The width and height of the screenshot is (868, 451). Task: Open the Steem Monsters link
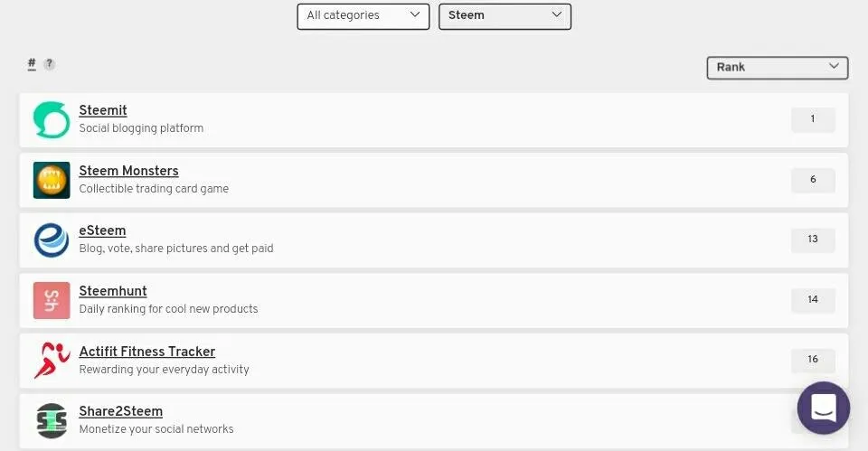pos(128,171)
